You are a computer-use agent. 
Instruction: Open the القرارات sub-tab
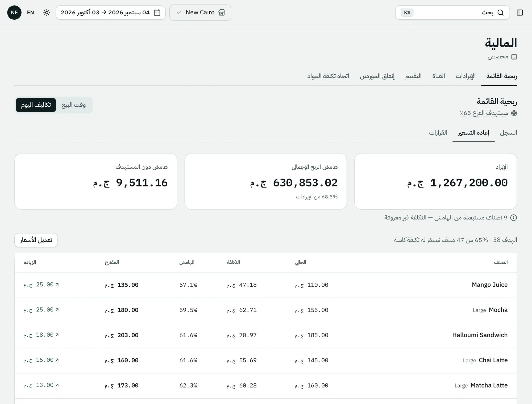pyautogui.click(x=438, y=133)
